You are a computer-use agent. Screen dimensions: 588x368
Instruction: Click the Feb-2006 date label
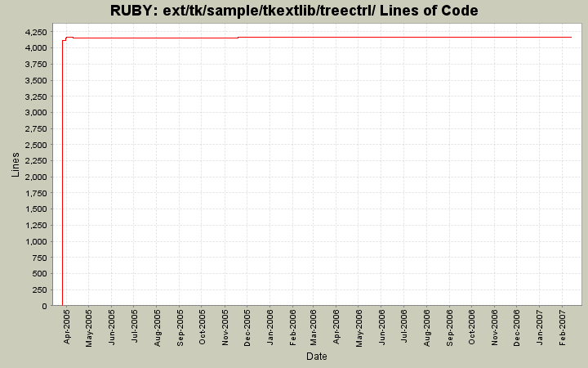[x=292, y=327]
